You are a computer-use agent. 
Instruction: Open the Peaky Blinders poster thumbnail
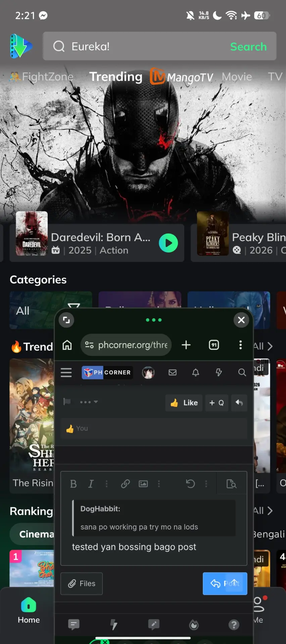pyautogui.click(x=213, y=234)
